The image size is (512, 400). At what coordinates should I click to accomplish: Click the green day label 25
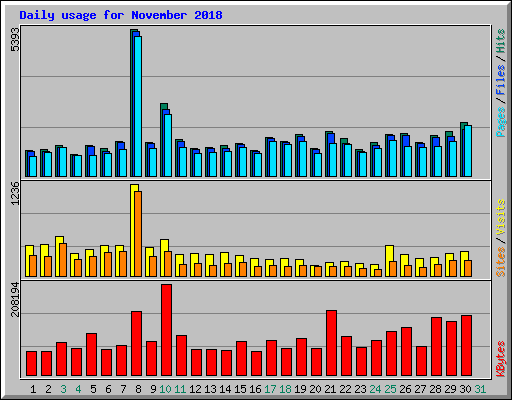click(x=390, y=389)
